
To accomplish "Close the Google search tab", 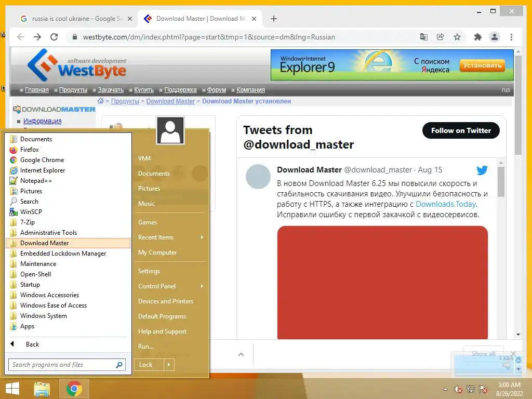I will point(129,19).
